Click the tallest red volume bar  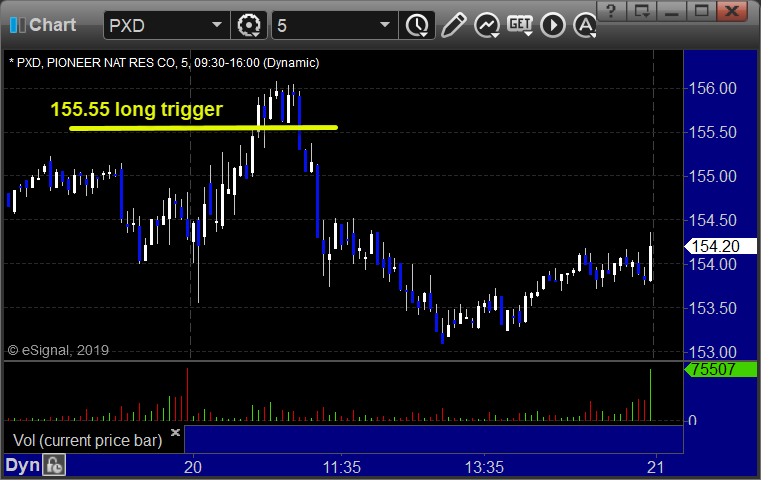pyautogui.click(x=187, y=394)
